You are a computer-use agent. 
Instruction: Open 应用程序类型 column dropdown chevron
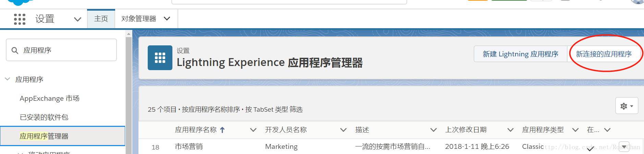[x=575, y=130]
